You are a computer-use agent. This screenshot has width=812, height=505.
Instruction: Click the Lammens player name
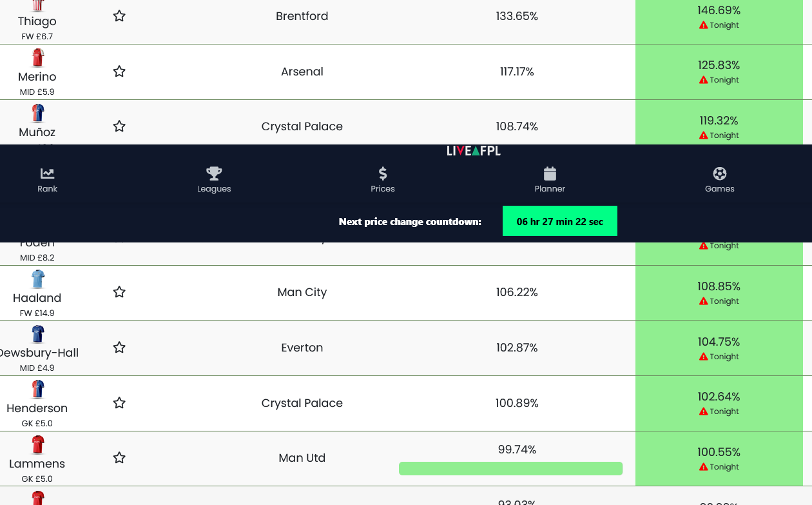click(37, 464)
